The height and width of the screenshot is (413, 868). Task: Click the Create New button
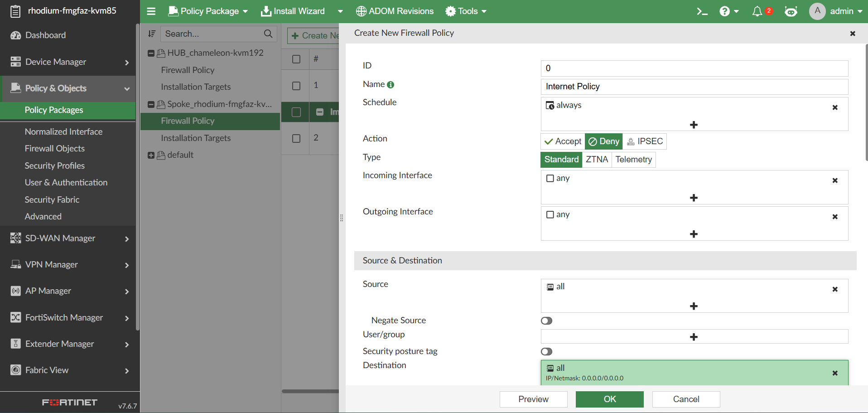pos(313,36)
